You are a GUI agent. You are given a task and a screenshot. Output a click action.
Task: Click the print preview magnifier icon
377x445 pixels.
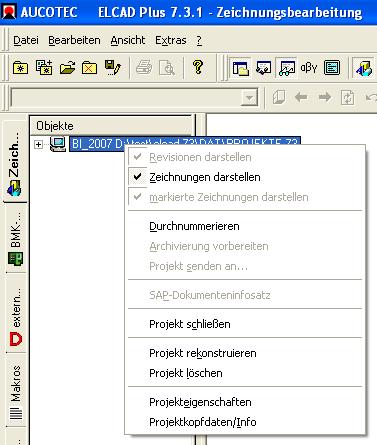[167, 68]
